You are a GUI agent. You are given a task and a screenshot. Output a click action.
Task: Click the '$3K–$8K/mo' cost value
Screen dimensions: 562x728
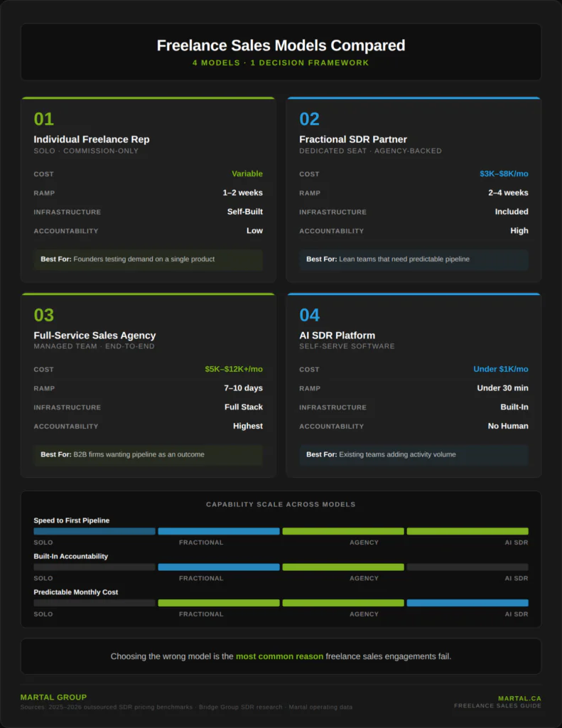coord(504,173)
